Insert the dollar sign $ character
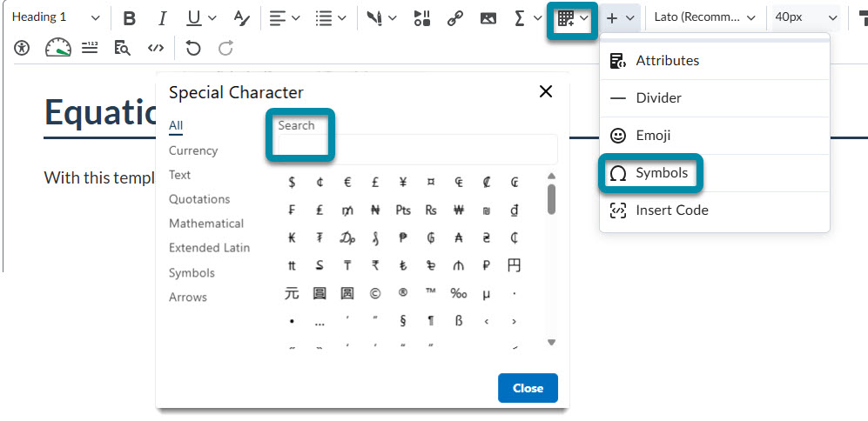Viewport: 868px width, 421px height. (x=292, y=183)
